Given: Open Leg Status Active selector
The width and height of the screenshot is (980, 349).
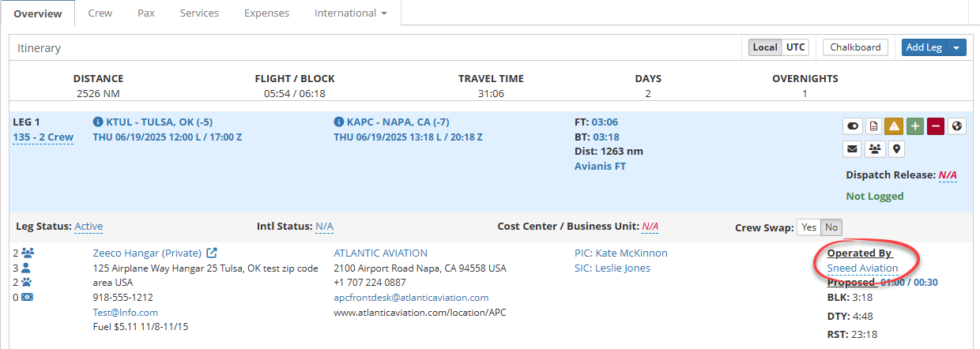Looking at the screenshot, I should 89,227.
